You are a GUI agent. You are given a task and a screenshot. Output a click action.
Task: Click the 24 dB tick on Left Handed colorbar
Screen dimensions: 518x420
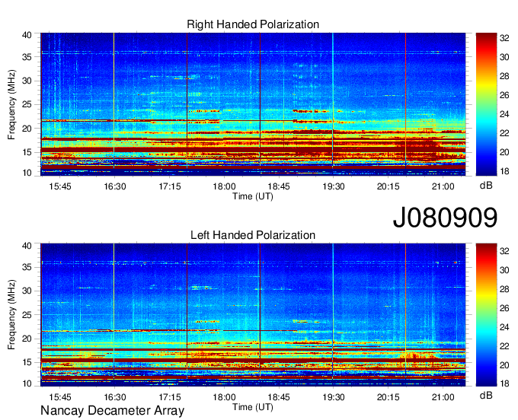(x=504, y=327)
